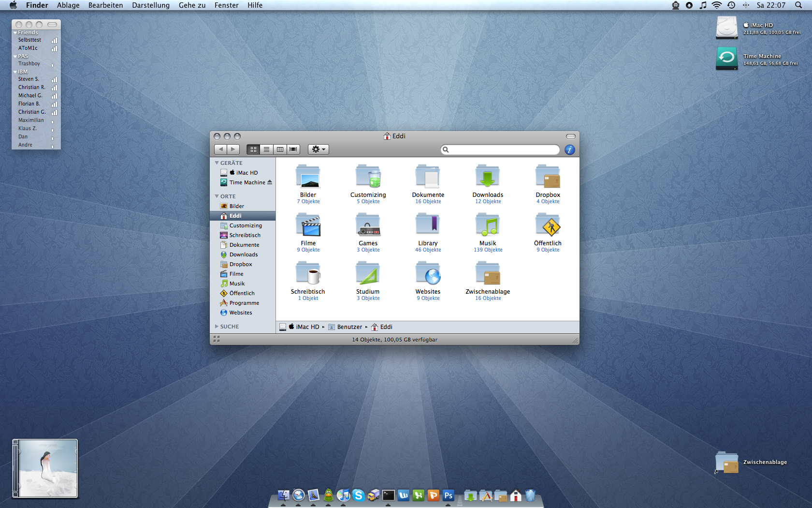The height and width of the screenshot is (508, 812).
Task: Open iTunes from the Dock
Action: pyautogui.click(x=343, y=495)
